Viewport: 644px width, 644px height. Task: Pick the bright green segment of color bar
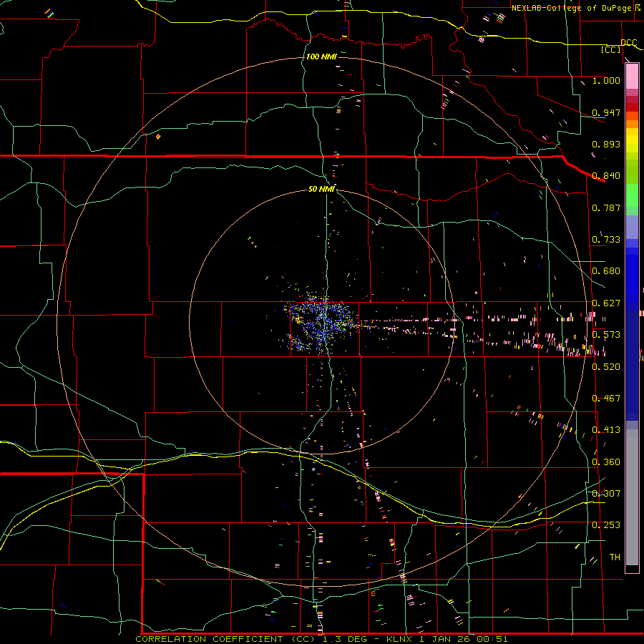tap(632, 195)
